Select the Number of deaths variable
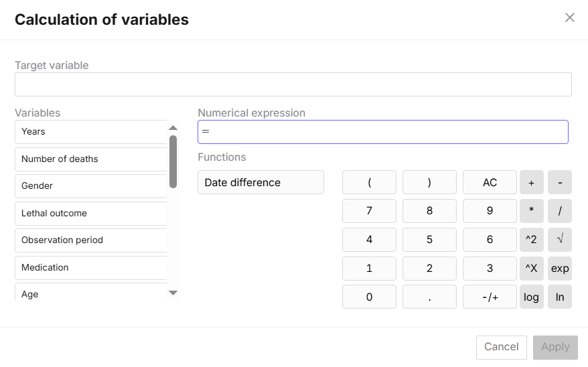This screenshot has height=367, width=588. point(90,159)
